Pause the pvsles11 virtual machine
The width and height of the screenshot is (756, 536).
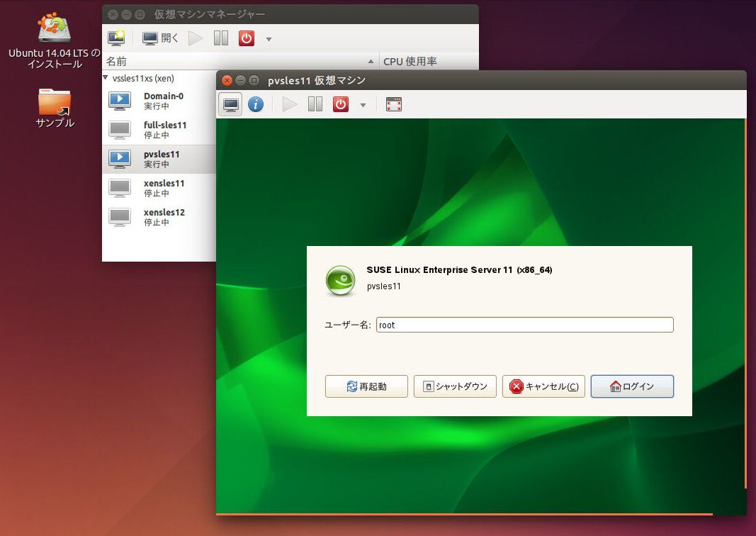click(315, 104)
